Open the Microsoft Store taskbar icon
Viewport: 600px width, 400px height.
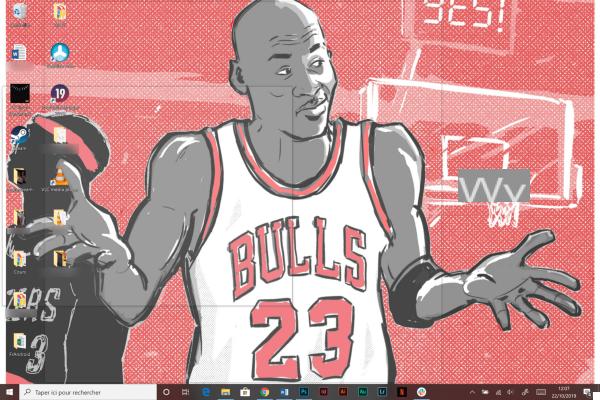click(245, 392)
